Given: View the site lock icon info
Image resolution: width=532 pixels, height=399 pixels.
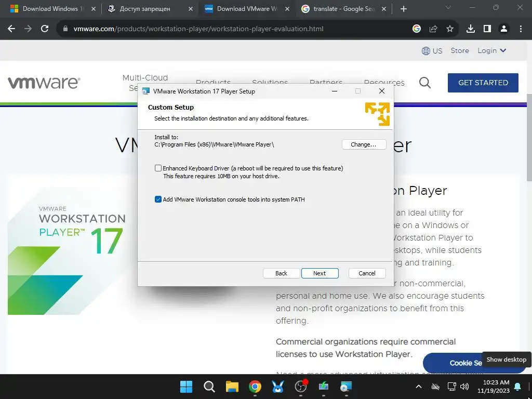Looking at the screenshot, I should (65, 29).
